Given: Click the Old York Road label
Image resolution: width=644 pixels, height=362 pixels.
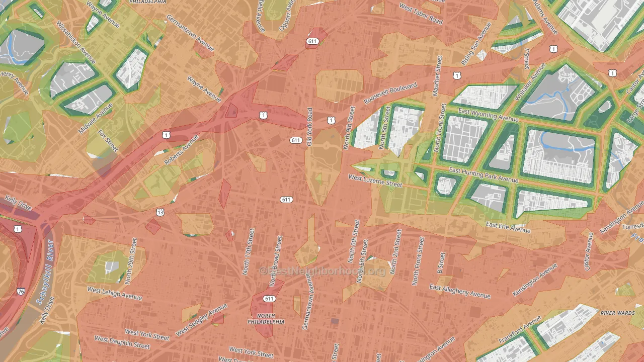Looking at the screenshot, I should (x=310, y=127).
